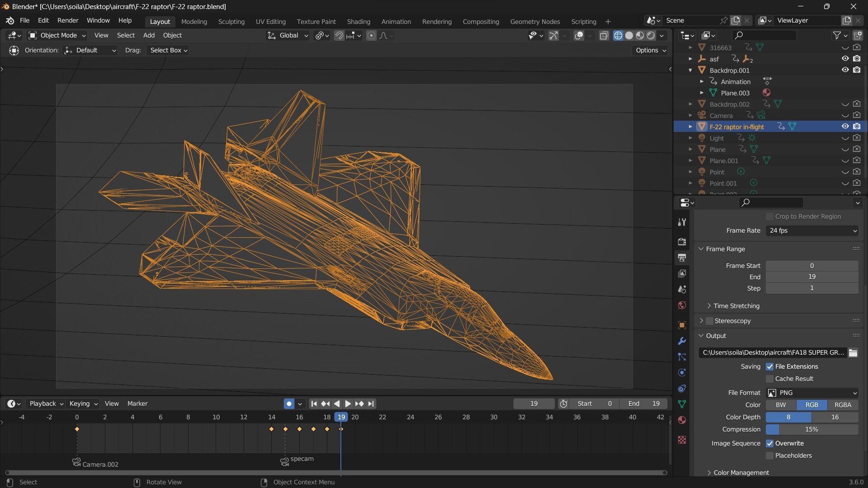
Task: Disable Backdrop.001 in renders
Action: (857, 70)
